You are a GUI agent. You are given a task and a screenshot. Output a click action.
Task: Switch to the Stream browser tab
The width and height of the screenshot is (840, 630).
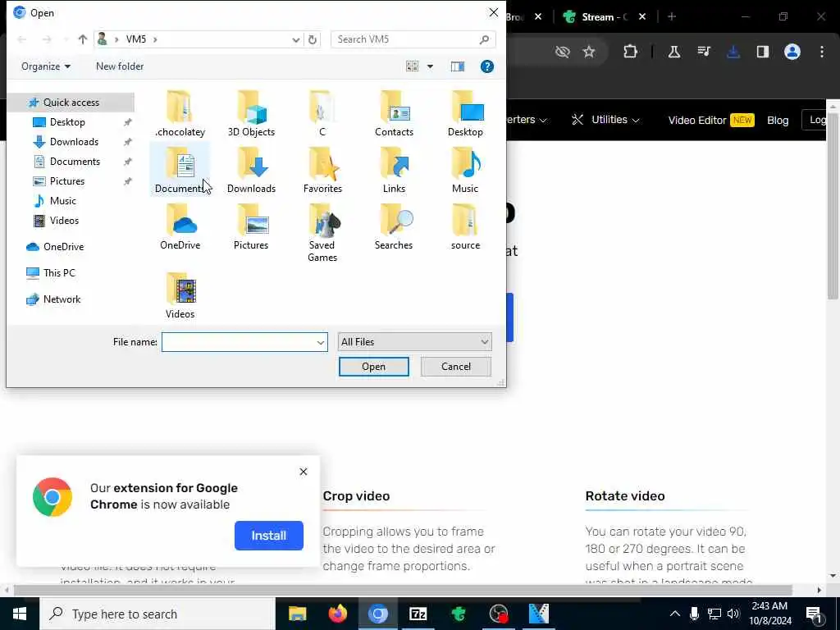pos(603,16)
